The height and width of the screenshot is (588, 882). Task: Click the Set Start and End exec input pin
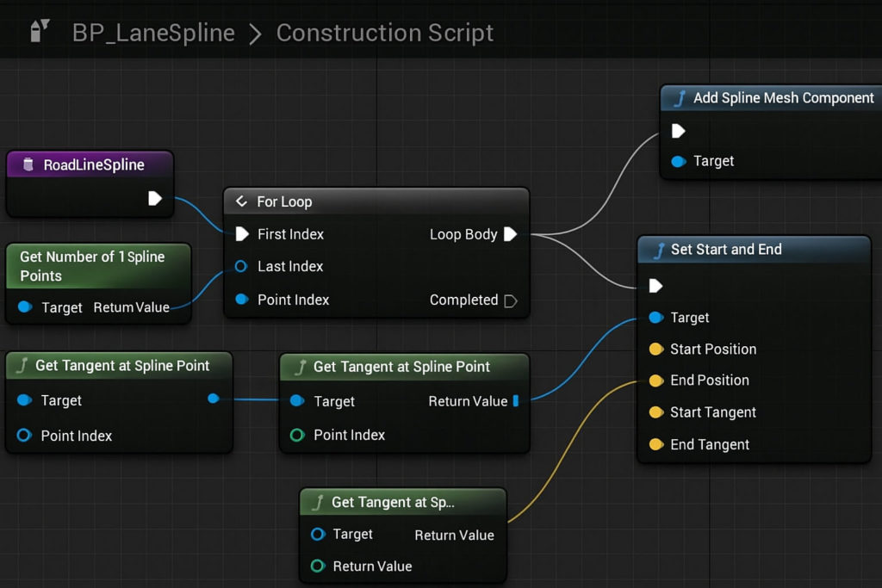coord(655,285)
